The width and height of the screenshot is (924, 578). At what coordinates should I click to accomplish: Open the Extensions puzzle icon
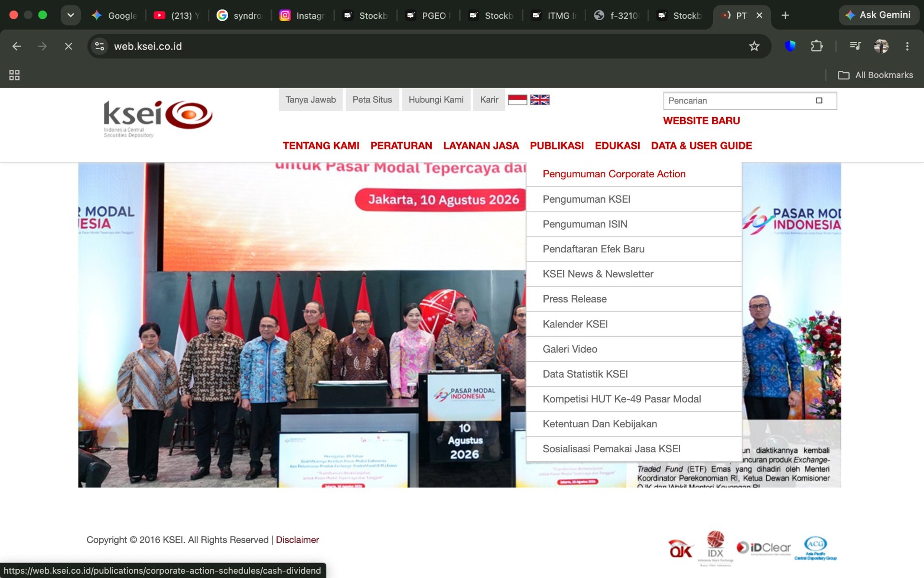pyautogui.click(x=817, y=46)
